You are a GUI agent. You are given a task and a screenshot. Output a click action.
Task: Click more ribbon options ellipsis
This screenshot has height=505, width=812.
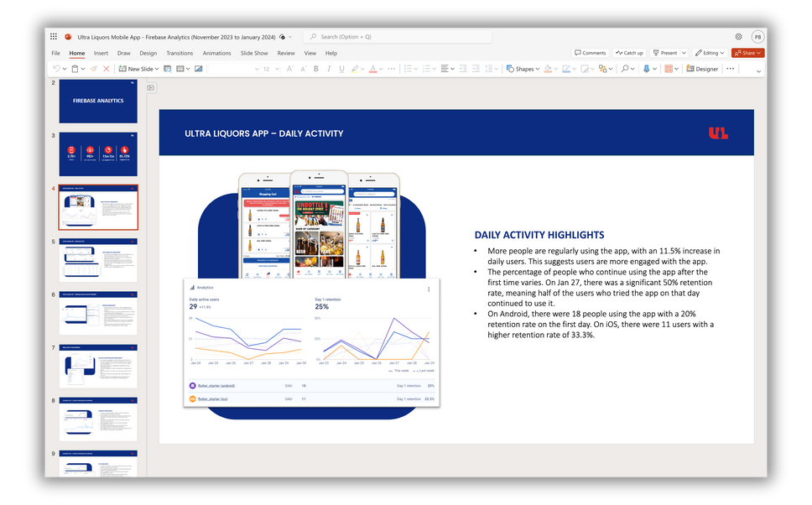[x=730, y=69]
